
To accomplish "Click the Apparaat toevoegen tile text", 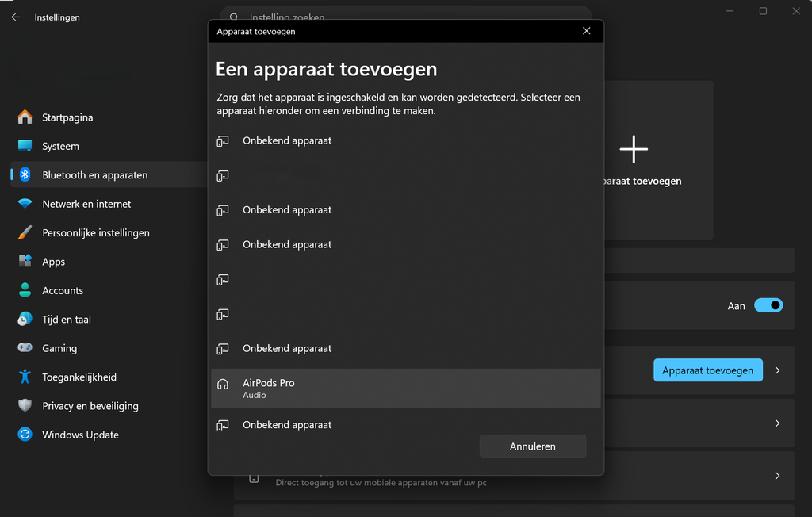I will [x=642, y=181].
